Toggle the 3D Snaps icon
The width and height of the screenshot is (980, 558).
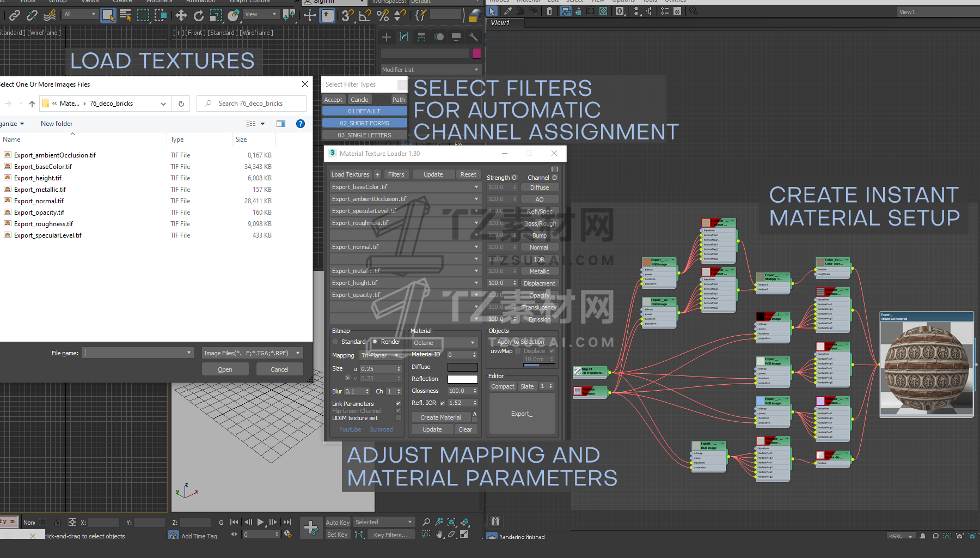(347, 15)
